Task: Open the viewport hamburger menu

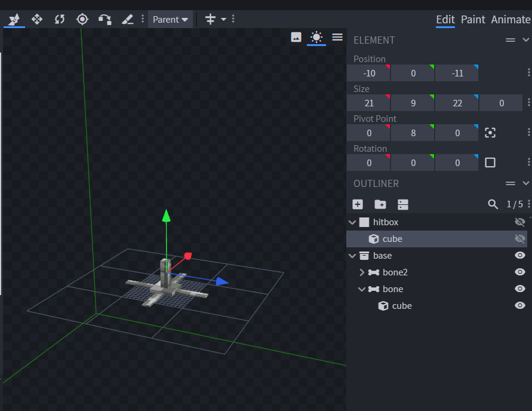Action: [337, 37]
